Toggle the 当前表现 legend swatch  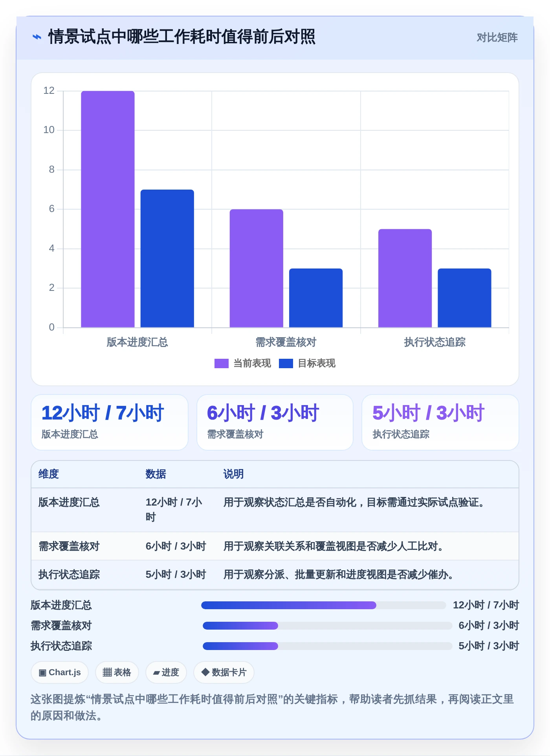pos(221,363)
